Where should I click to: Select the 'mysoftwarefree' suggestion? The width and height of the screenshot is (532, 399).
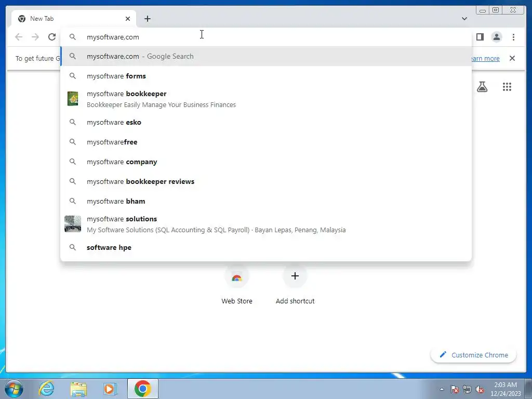click(x=266, y=142)
